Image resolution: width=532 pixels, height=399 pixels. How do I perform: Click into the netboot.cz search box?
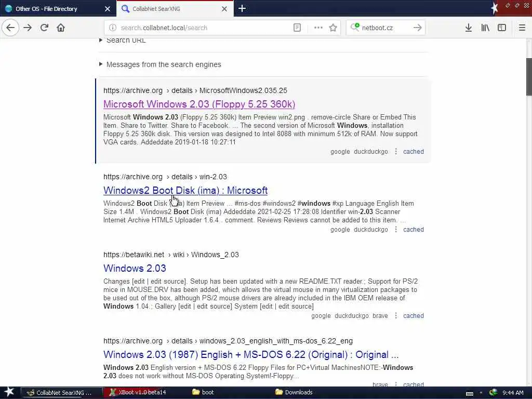pos(385,28)
